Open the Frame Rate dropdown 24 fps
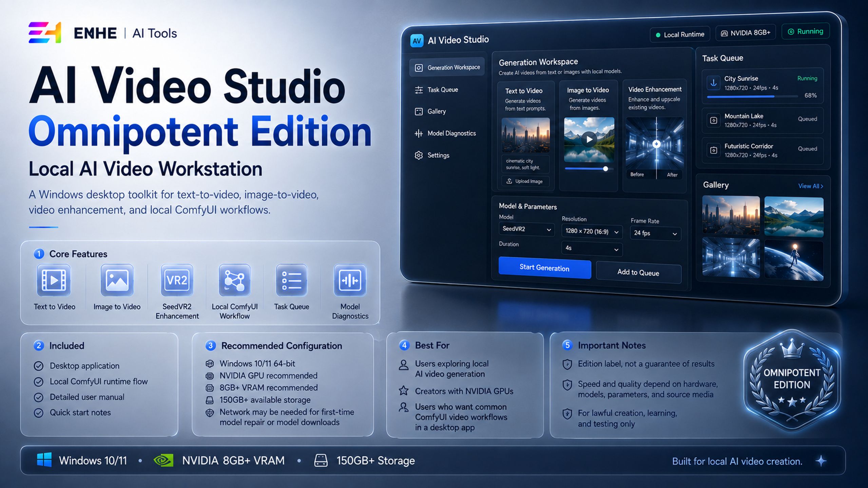 pyautogui.click(x=655, y=233)
